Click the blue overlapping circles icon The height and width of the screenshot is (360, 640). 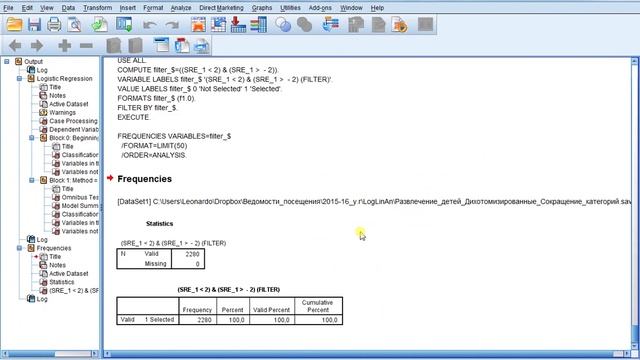click(283, 25)
